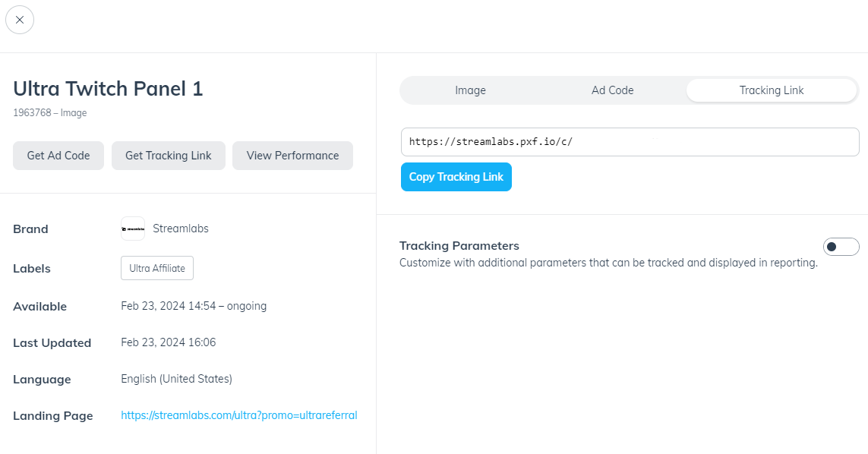Click the Landing Page field label
Viewport: 868px width, 454px height.
[53, 416]
